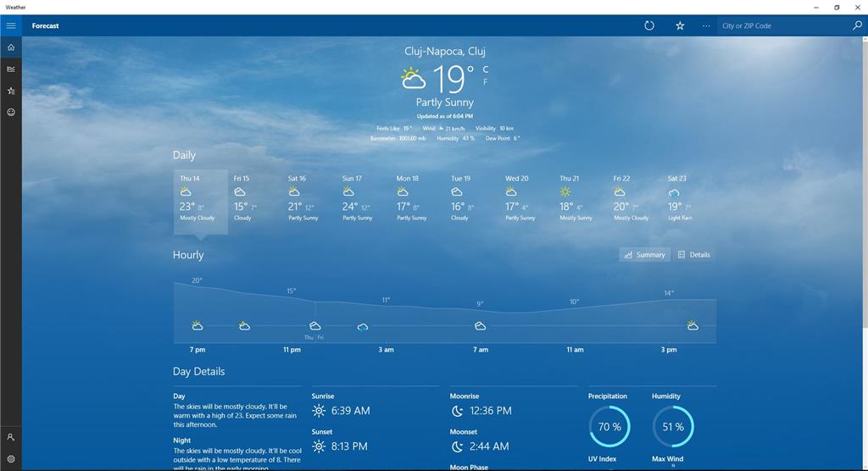Click the 7 pm hourly weather icon
Image resolution: width=868 pixels, height=471 pixels.
point(197,325)
